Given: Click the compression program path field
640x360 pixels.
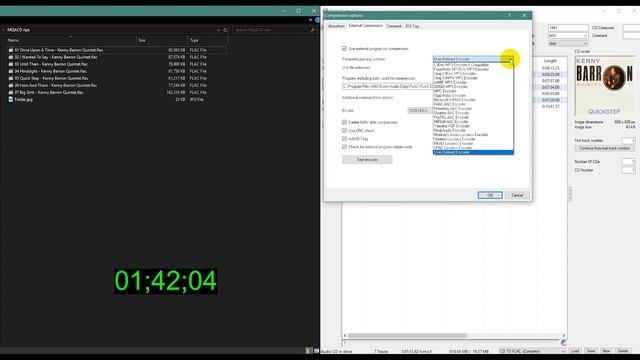Looking at the screenshot, I should (x=387, y=87).
